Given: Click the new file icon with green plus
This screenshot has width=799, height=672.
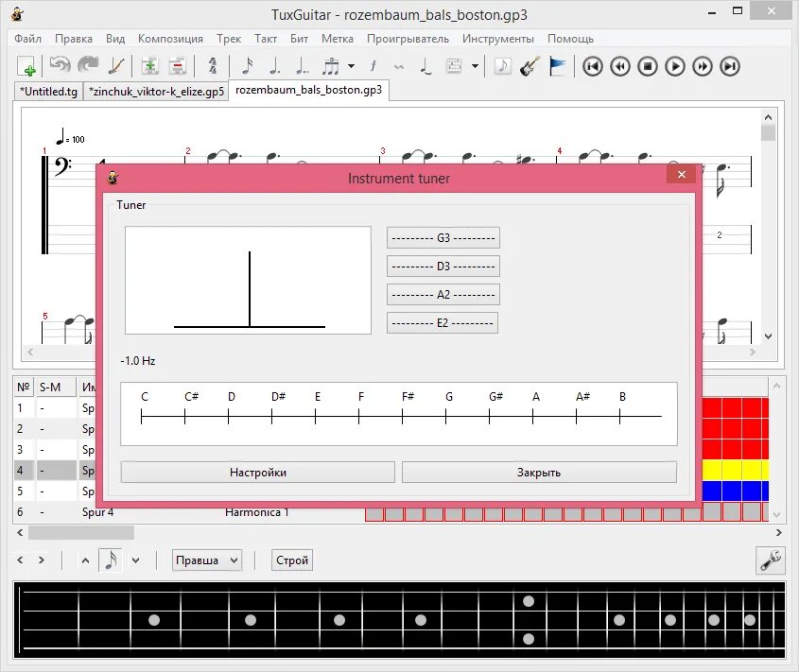Looking at the screenshot, I should pyautogui.click(x=26, y=66).
